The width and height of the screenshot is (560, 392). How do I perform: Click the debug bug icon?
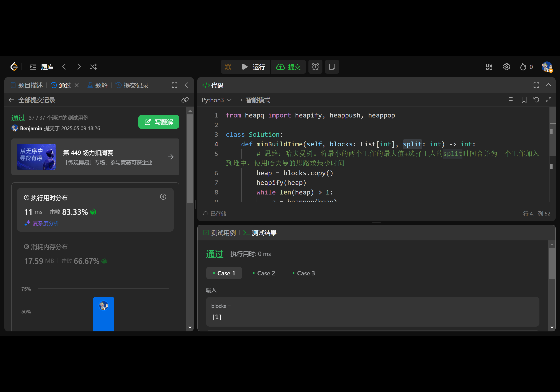(228, 67)
